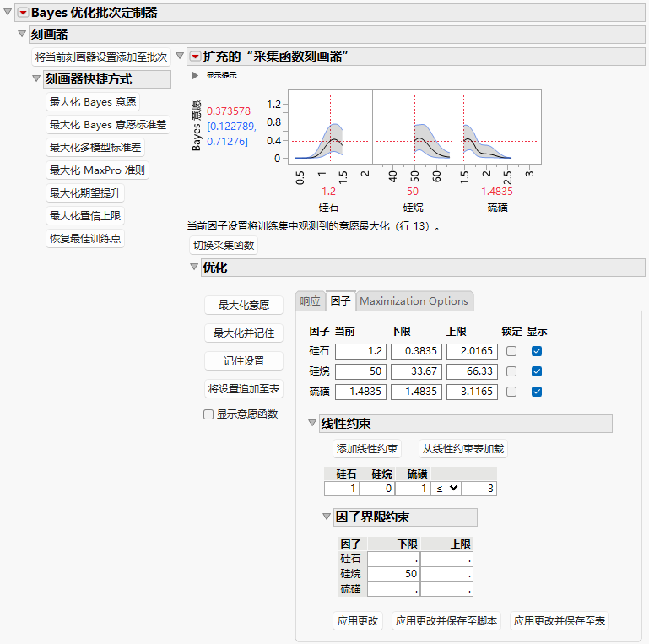
Task: Click Bayes 意愿 value 0.373578
Action: click(x=229, y=111)
